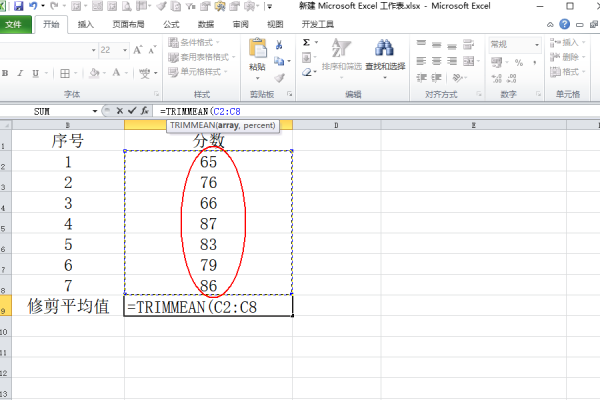This screenshot has height=400, width=600.
Task: Decrease font size with the small A icon
Action: pos(152,50)
